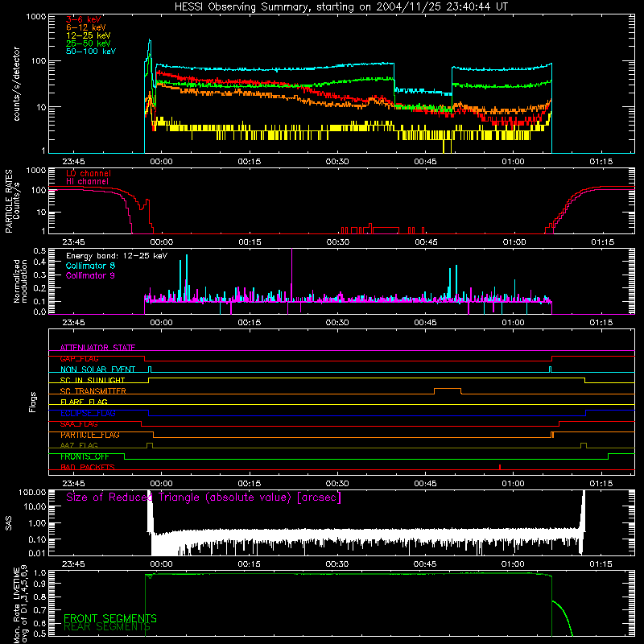
Task: Click the 100.00 tick on the SAS axis
Action: coord(32,492)
